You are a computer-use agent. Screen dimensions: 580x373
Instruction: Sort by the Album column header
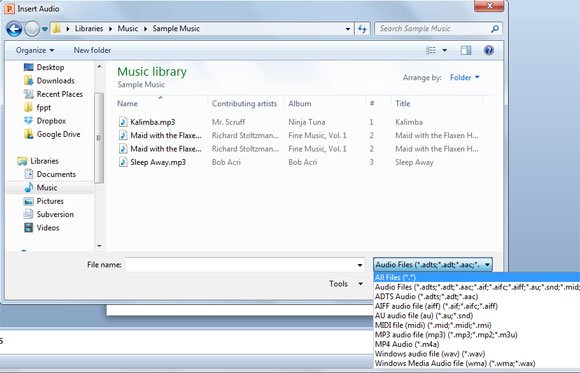pos(300,104)
